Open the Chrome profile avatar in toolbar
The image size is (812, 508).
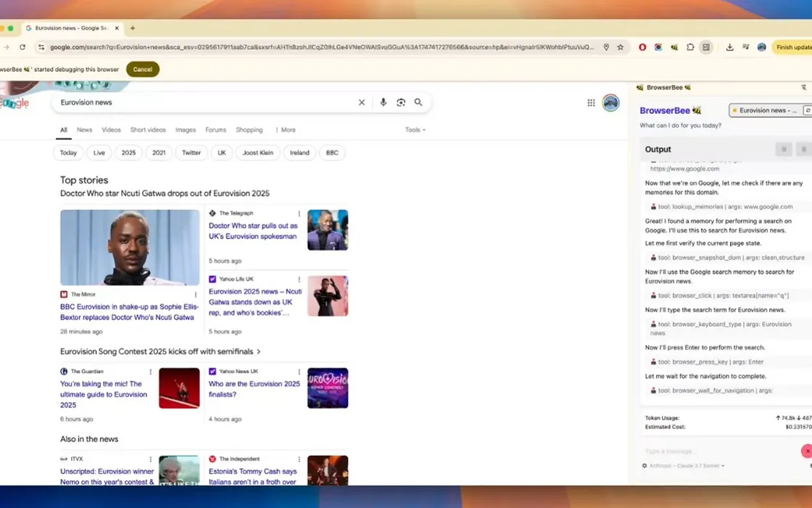pos(762,47)
